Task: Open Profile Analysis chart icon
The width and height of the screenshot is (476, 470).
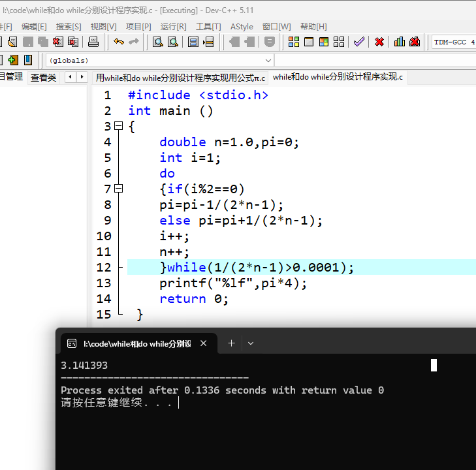Action: 399,42
